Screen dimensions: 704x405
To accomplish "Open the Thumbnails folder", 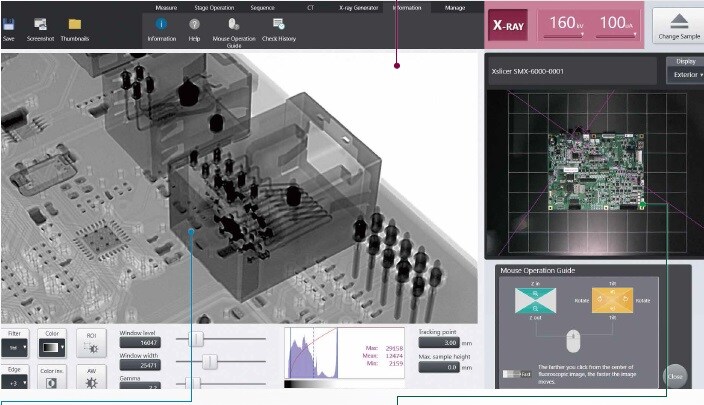I will click(x=75, y=24).
